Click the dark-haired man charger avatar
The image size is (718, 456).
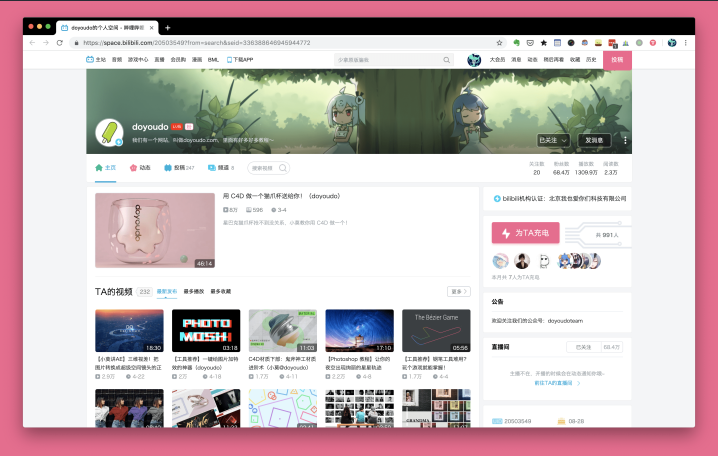tap(522, 261)
